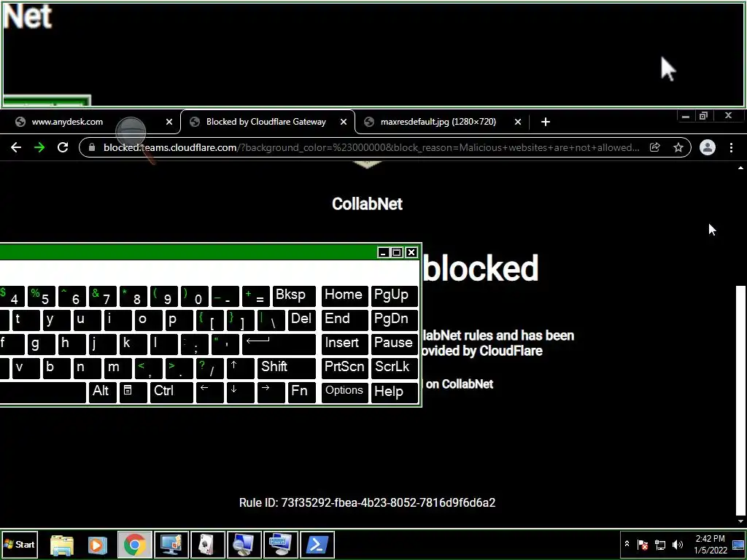Close the Blocked by Cloudflare Gateway tab
The image size is (747, 560).
pos(344,122)
